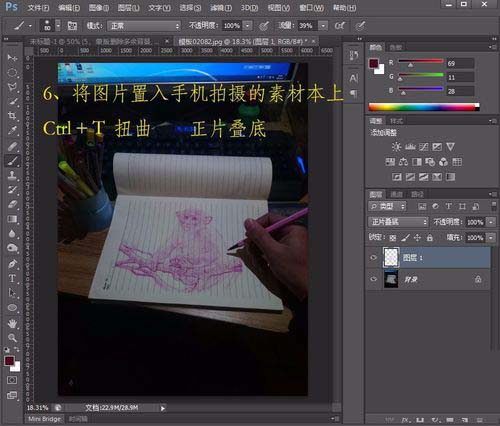The height and width of the screenshot is (426, 500).
Task: Add a Levels adjustment
Action: 410,147
